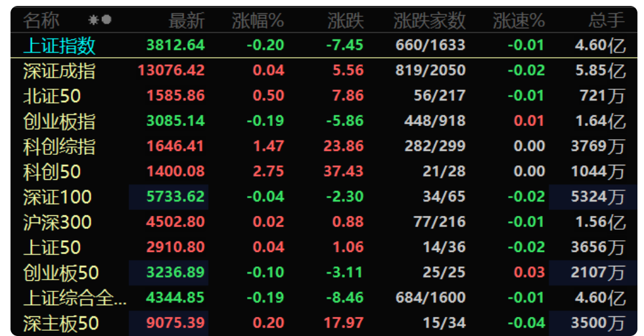Click the 涨跌家数 column header

click(x=429, y=21)
